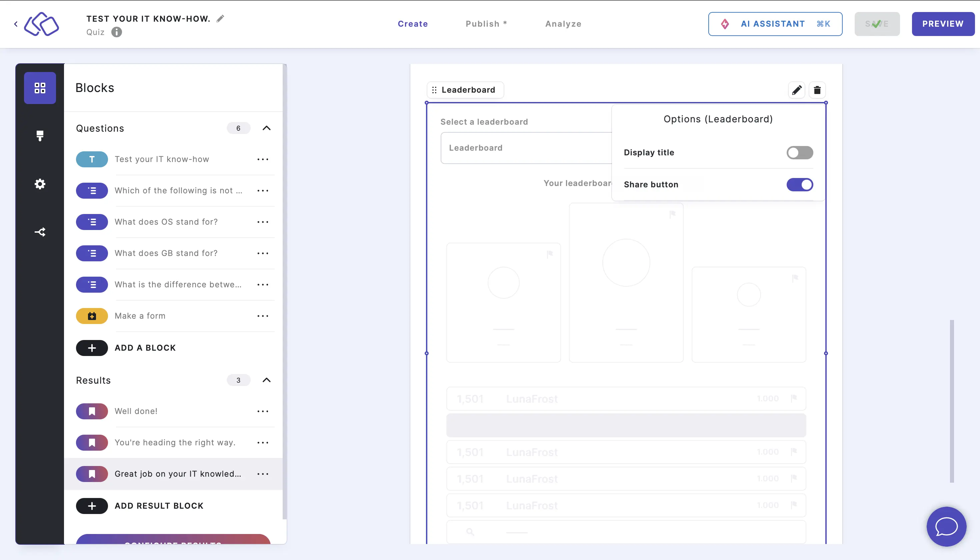Click the edit pencil icon on Leaderboard block
This screenshot has height=560, width=980.
(x=796, y=90)
